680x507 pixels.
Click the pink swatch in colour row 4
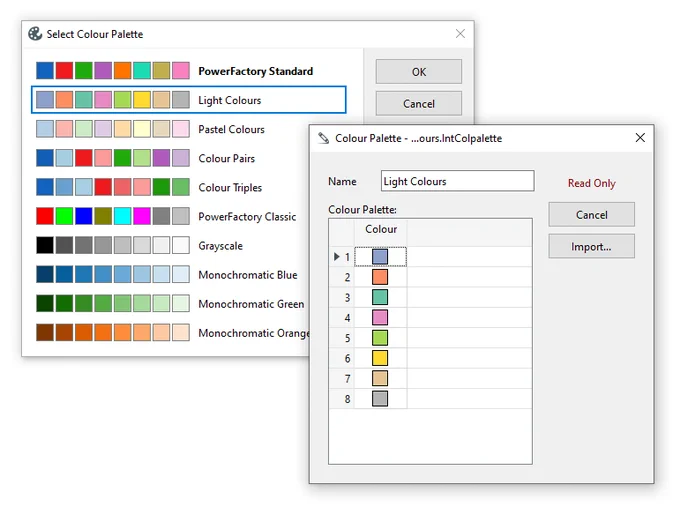tap(380, 317)
